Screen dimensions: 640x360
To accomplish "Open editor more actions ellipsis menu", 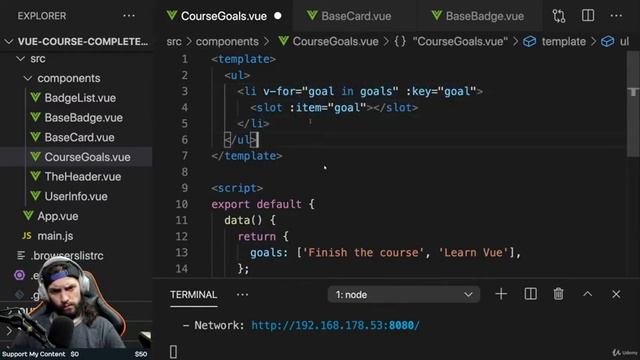I will click(x=616, y=16).
